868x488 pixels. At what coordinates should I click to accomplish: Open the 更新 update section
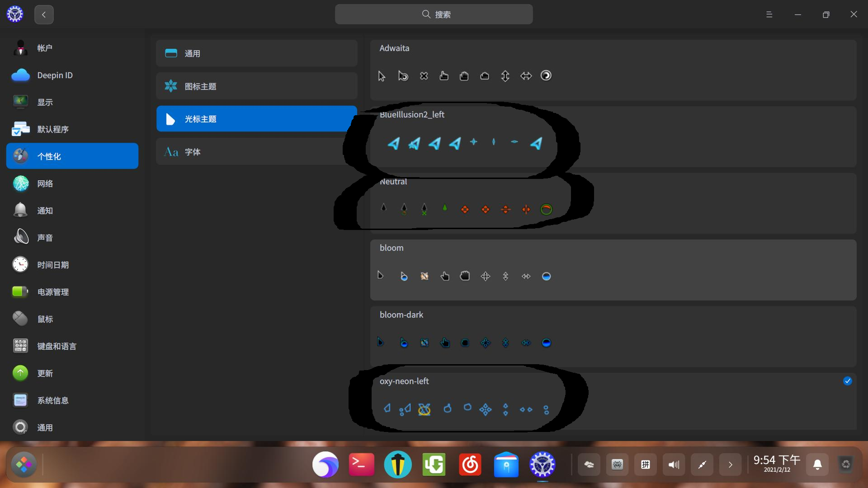tap(45, 373)
